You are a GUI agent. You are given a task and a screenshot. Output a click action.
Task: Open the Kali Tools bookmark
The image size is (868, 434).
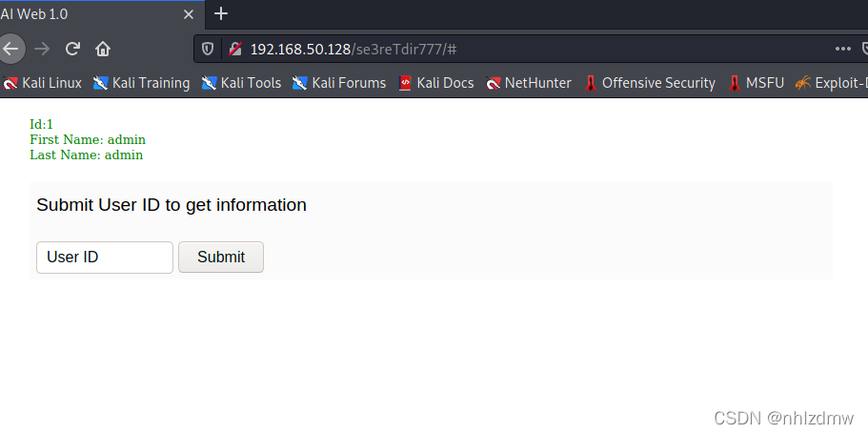241,83
